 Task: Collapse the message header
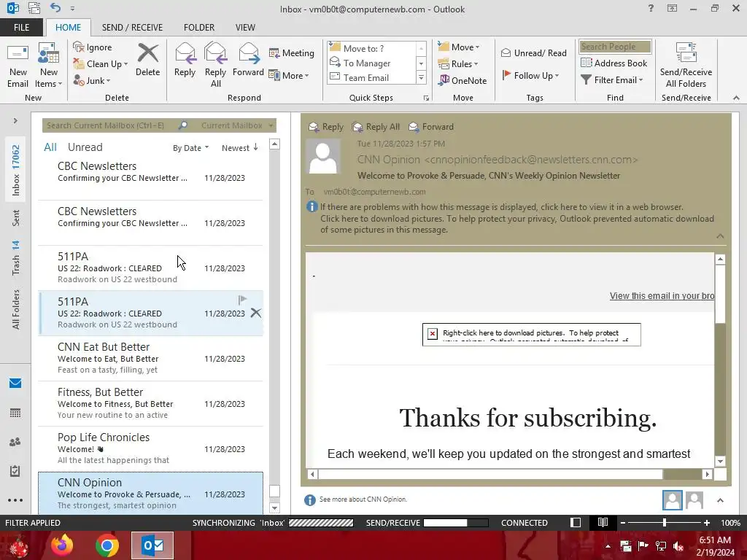[720, 236]
